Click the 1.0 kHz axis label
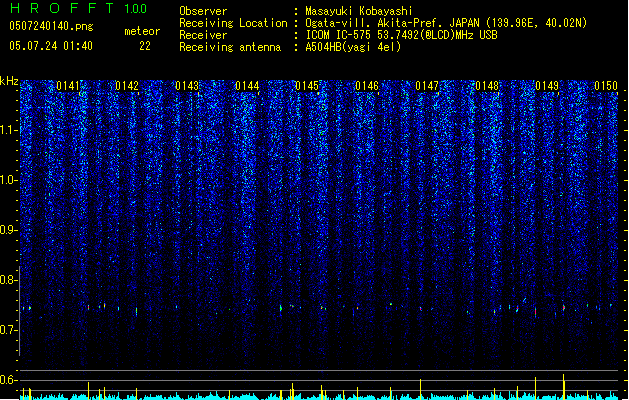The width and height of the screenshot is (629, 400). 9,180
